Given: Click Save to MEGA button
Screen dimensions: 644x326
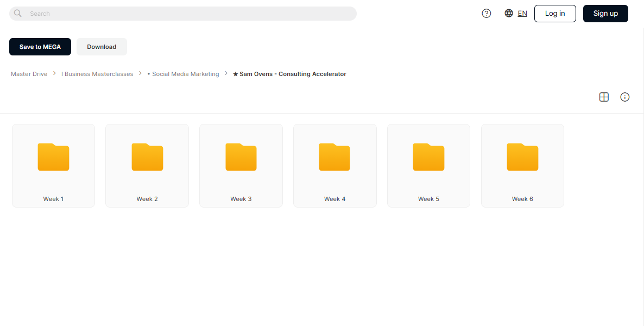Looking at the screenshot, I should (40, 47).
